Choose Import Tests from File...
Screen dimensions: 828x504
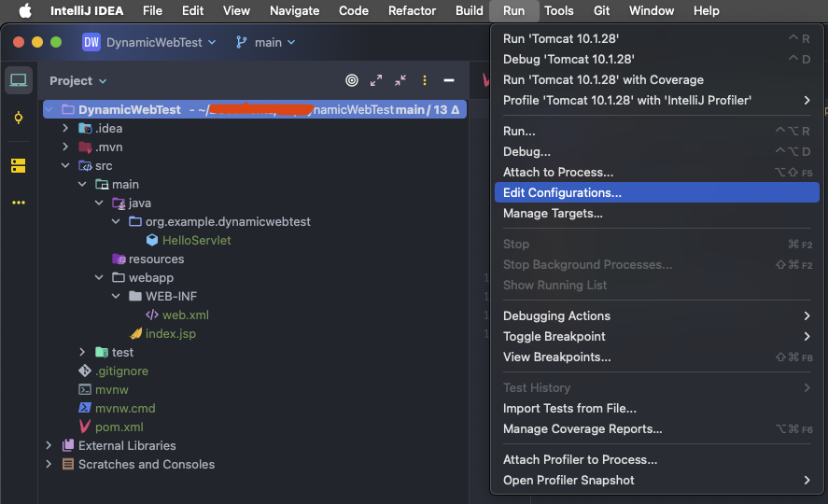[x=657, y=408]
